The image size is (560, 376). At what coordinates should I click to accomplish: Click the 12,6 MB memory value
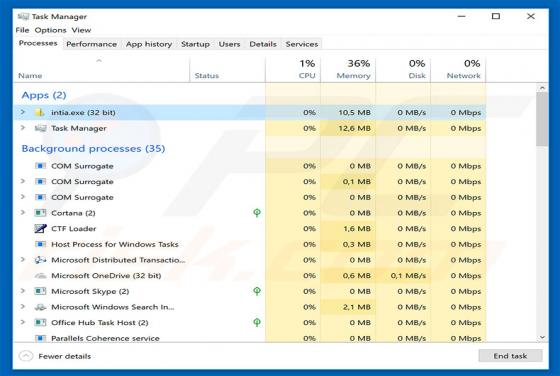[354, 128]
